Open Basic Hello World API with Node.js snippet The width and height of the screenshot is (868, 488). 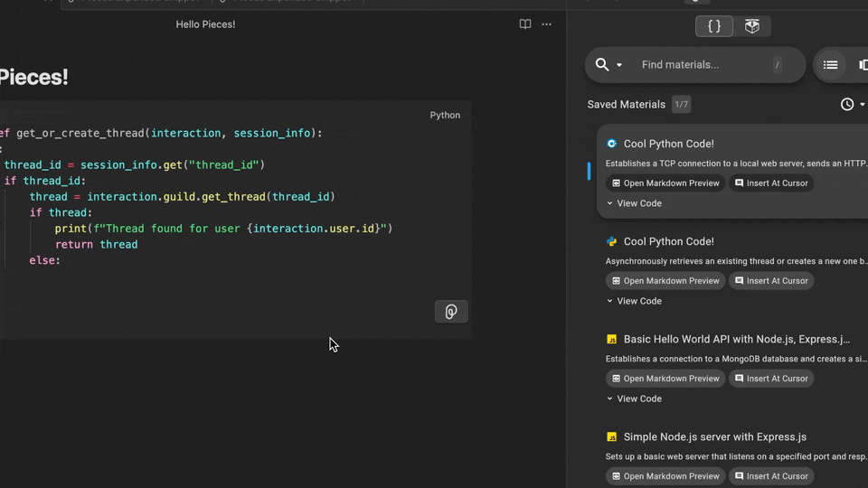pos(736,339)
